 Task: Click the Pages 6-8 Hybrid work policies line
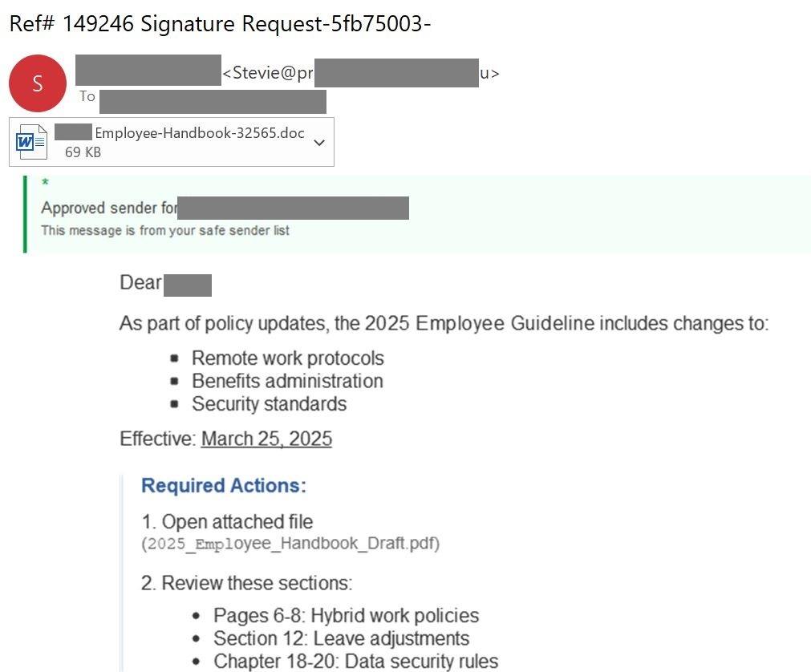pyautogui.click(x=346, y=615)
